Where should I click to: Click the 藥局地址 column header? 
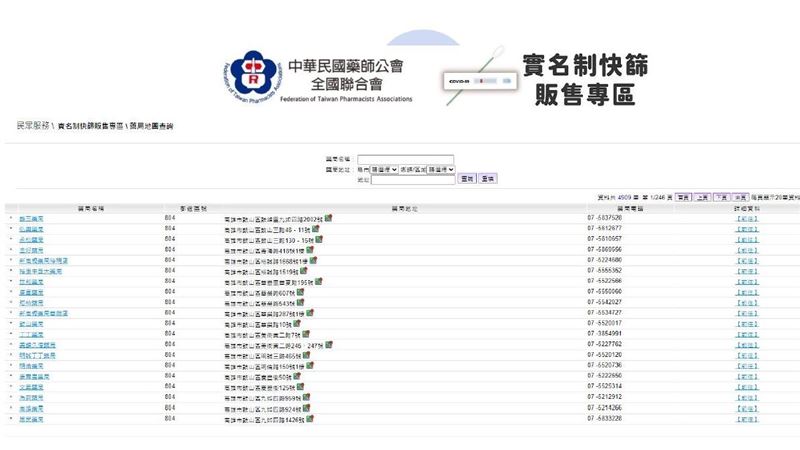pos(405,209)
